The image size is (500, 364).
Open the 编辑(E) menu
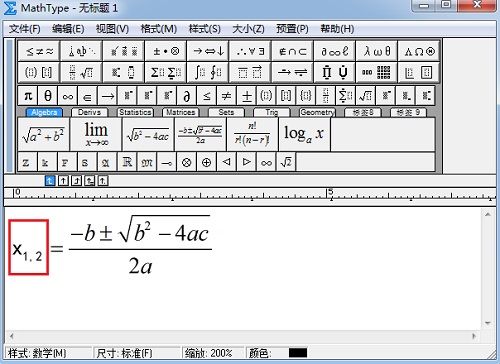click(x=68, y=29)
